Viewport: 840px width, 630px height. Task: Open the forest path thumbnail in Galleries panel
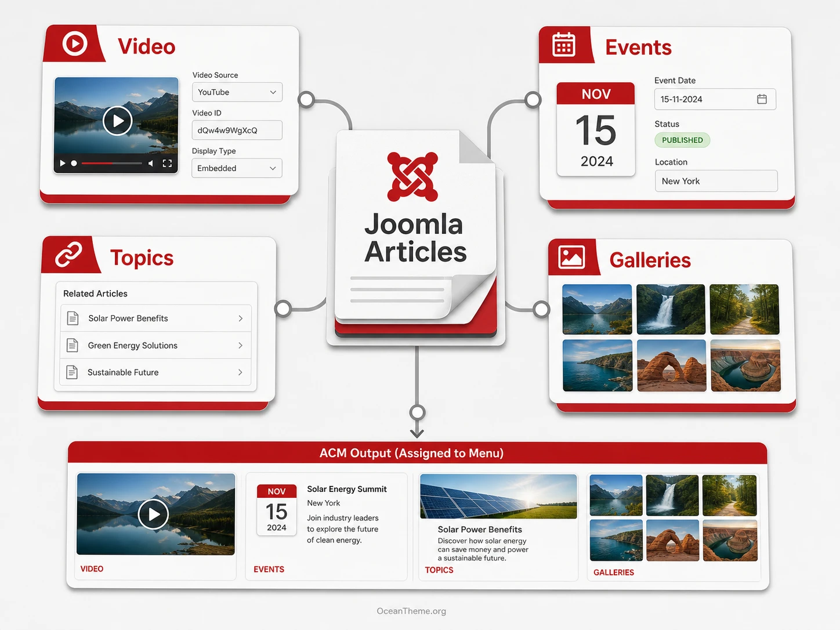(744, 309)
